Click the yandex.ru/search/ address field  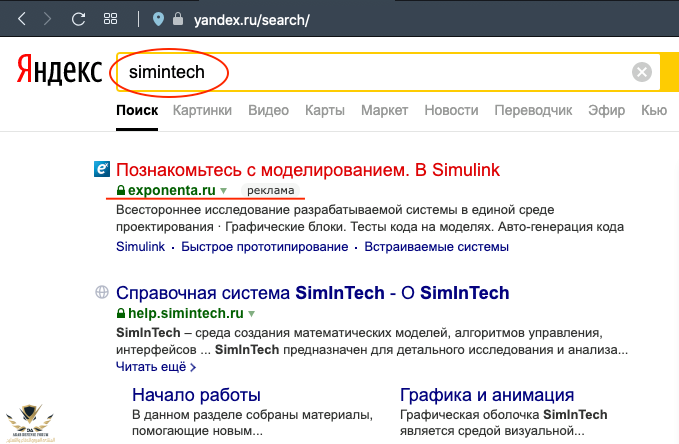coord(252,20)
